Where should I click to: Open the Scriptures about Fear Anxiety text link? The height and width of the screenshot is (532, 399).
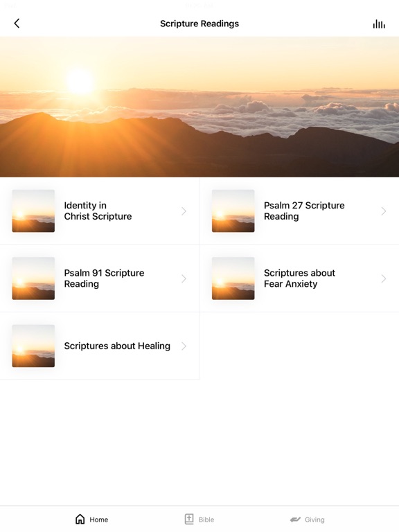click(299, 278)
